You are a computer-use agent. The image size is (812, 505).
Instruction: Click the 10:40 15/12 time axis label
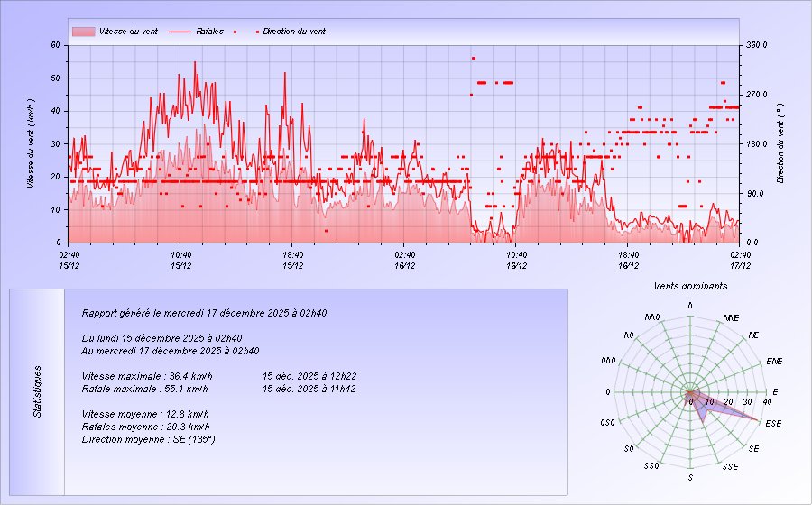tap(180, 260)
